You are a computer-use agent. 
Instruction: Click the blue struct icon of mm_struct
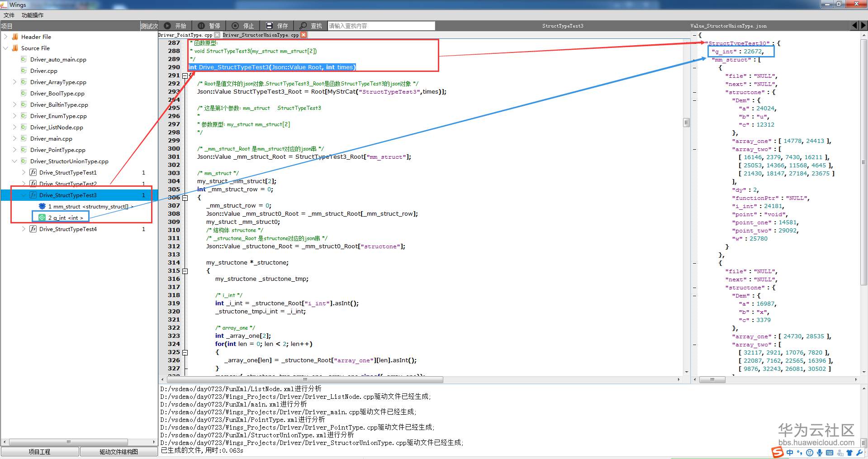coord(42,206)
